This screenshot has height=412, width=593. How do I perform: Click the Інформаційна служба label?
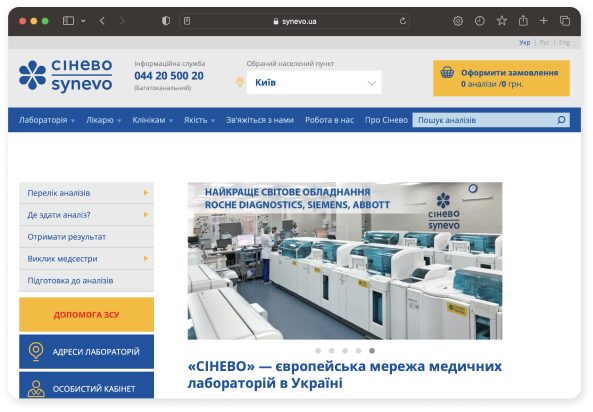point(170,64)
